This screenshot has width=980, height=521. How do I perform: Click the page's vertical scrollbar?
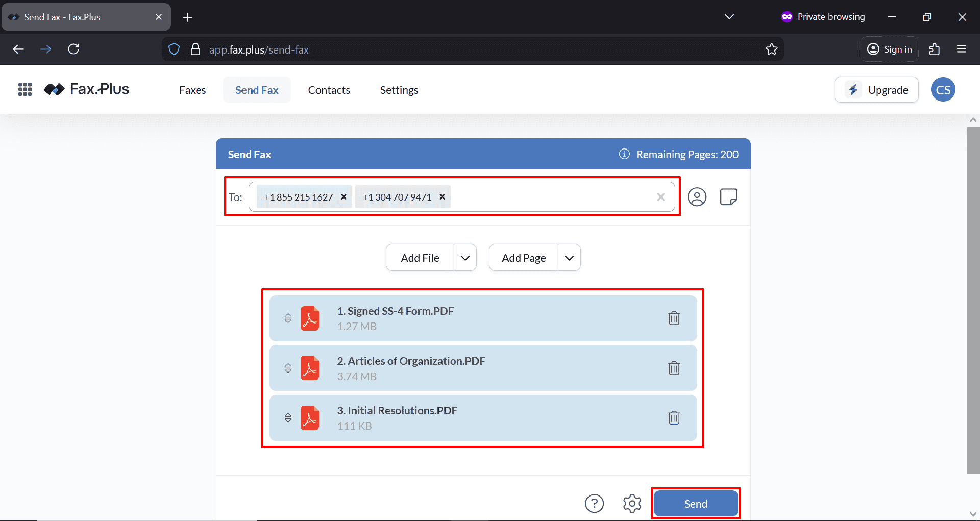pyautogui.click(x=973, y=300)
